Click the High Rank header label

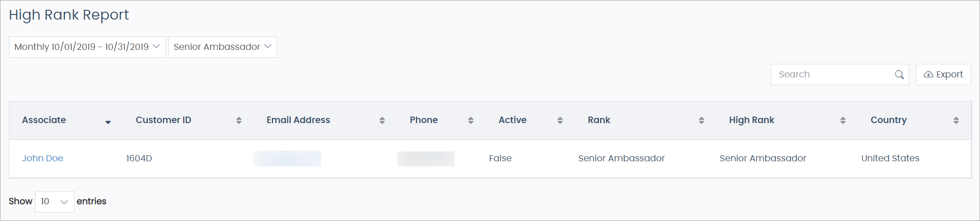tap(751, 120)
